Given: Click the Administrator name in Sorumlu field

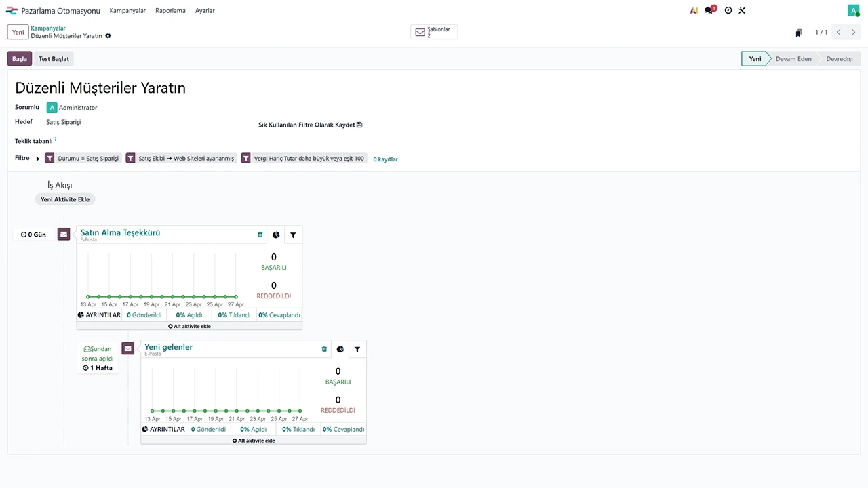Looking at the screenshot, I should [x=78, y=108].
